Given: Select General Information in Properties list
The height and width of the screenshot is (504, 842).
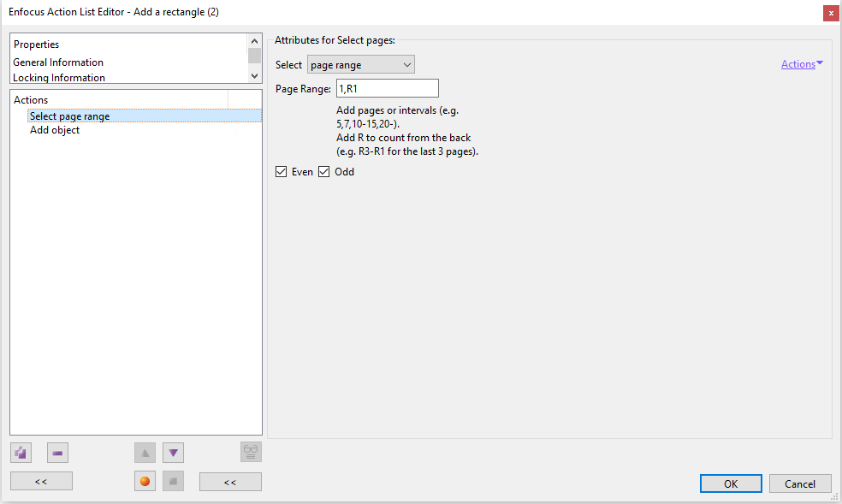Looking at the screenshot, I should click(x=58, y=62).
